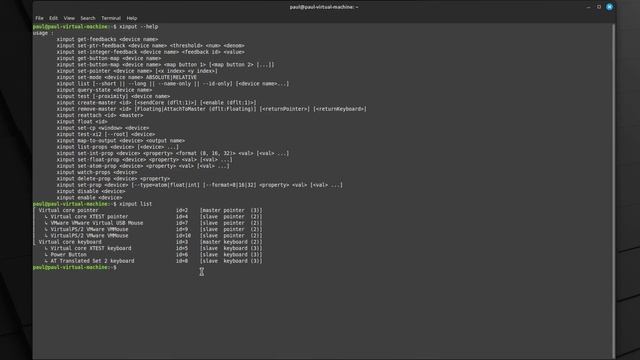Screen dimensions: 640x360
Task: Open the Help menu
Action: pos(131,18)
